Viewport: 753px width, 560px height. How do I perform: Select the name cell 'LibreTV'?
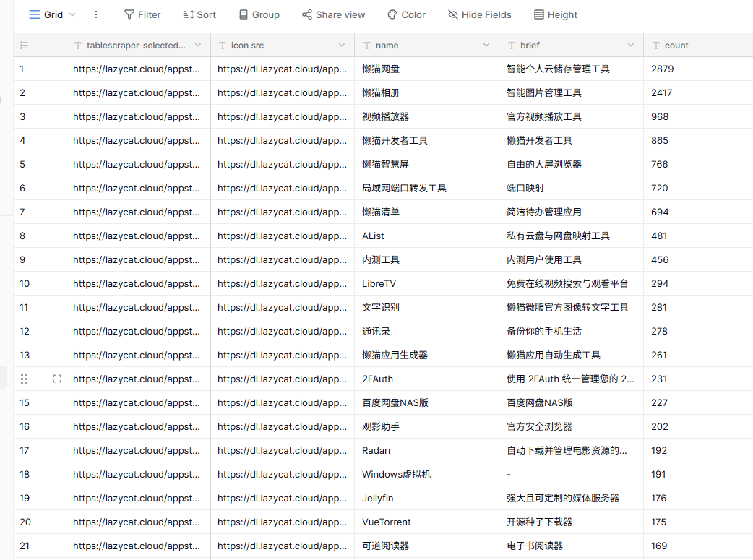[x=427, y=283]
